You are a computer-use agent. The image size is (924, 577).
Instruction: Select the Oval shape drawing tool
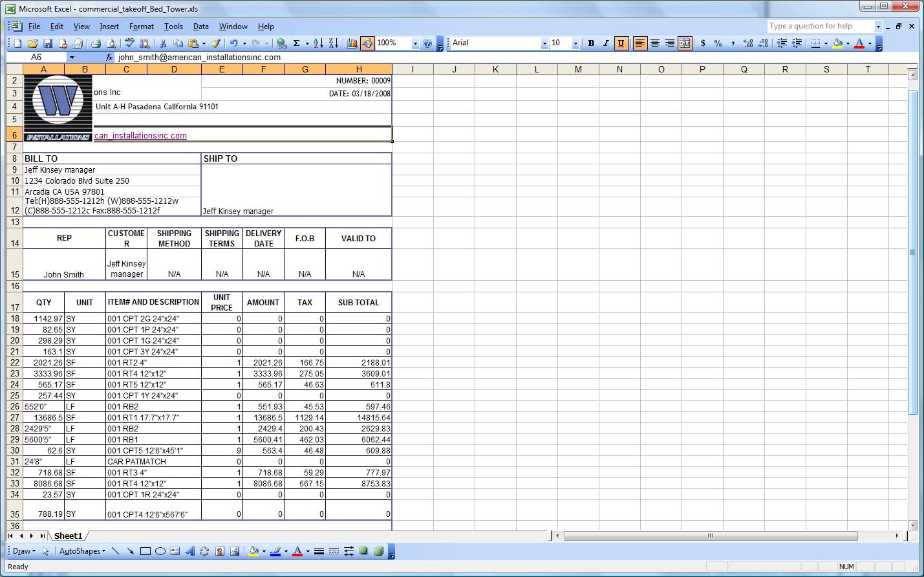point(160,551)
